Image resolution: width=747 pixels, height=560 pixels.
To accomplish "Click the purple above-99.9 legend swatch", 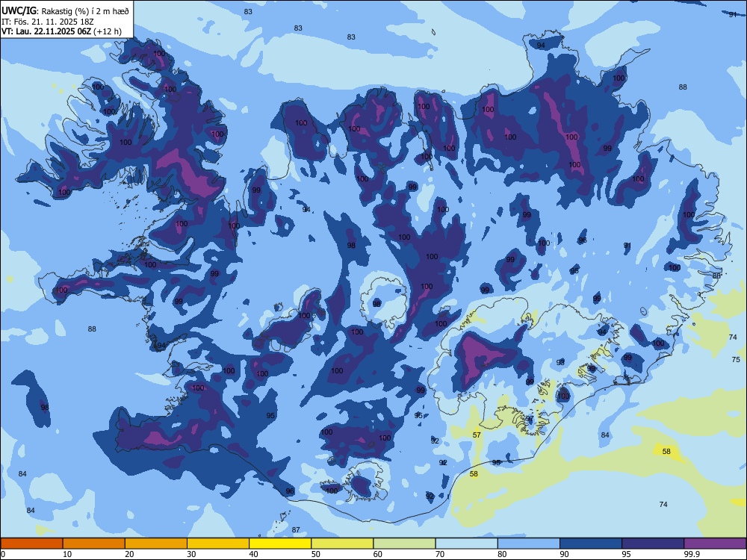I will tap(715, 544).
